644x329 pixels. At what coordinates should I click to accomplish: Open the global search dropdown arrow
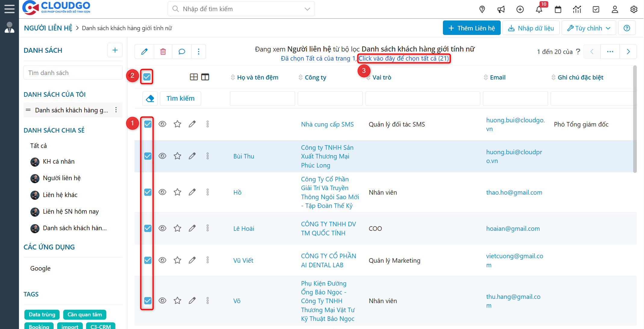tap(307, 9)
